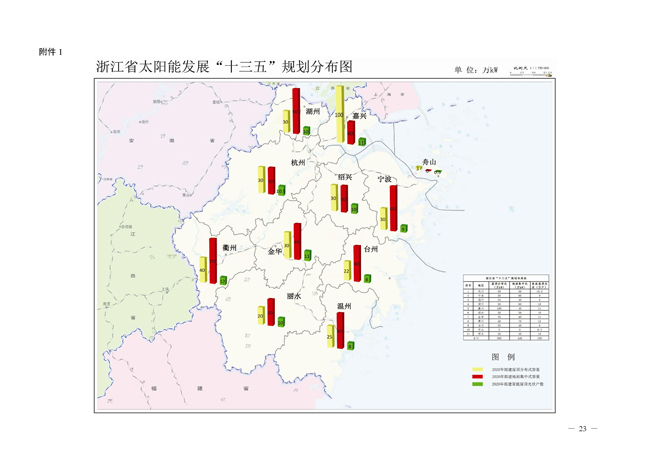Click the yellow legend color swatch

coord(478,369)
